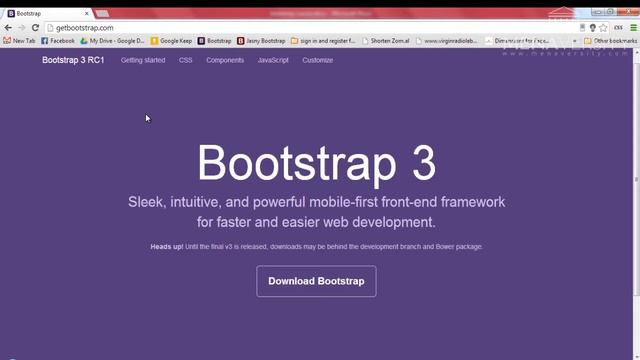Click the 'Sleek, intuitive, and powerful' tagline

tap(316, 212)
